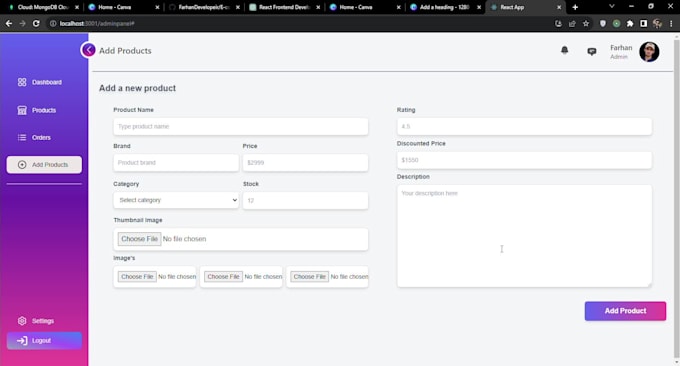
Task: Click the Dashboard grid icon
Action: [22, 82]
